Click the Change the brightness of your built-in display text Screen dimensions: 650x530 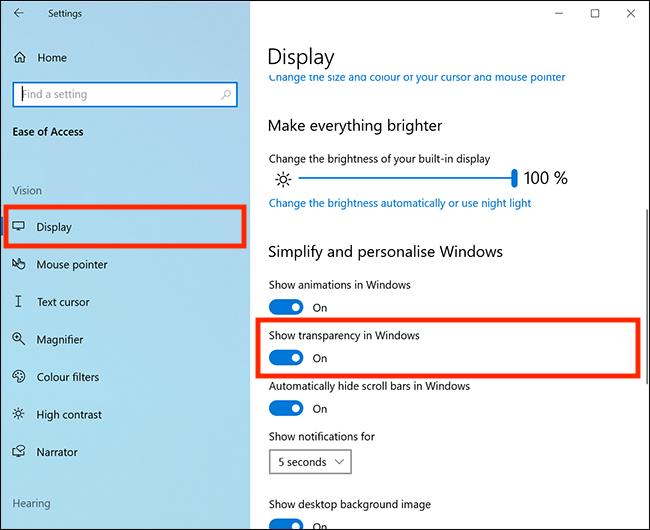(379, 159)
